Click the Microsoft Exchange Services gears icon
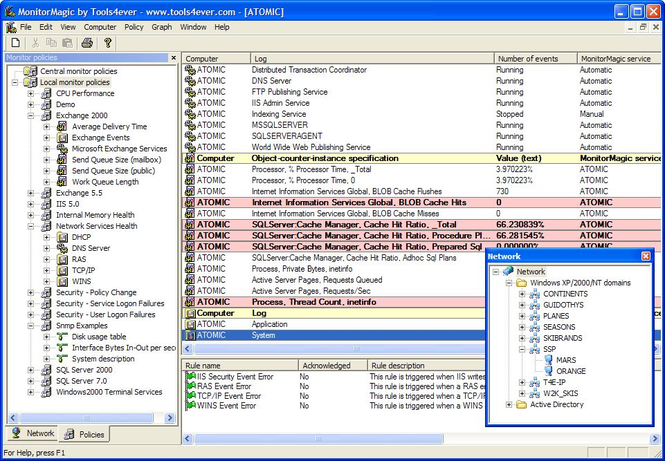Viewport: 665px width, 461px height. click(62, 148)
